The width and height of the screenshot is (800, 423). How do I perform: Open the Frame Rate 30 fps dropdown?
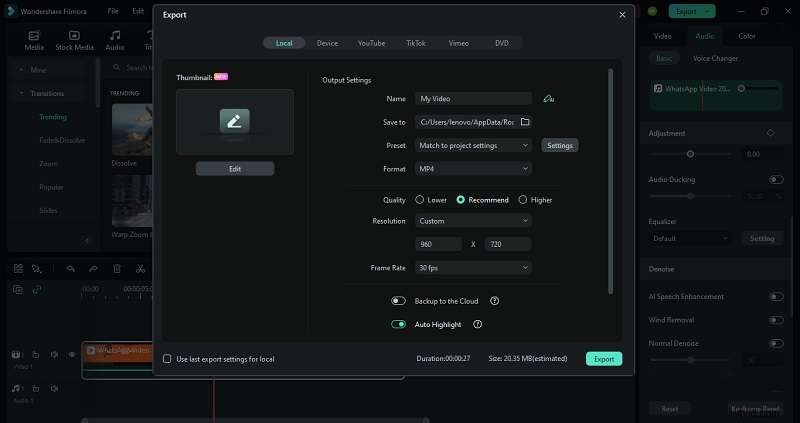[x=474, y=267]
